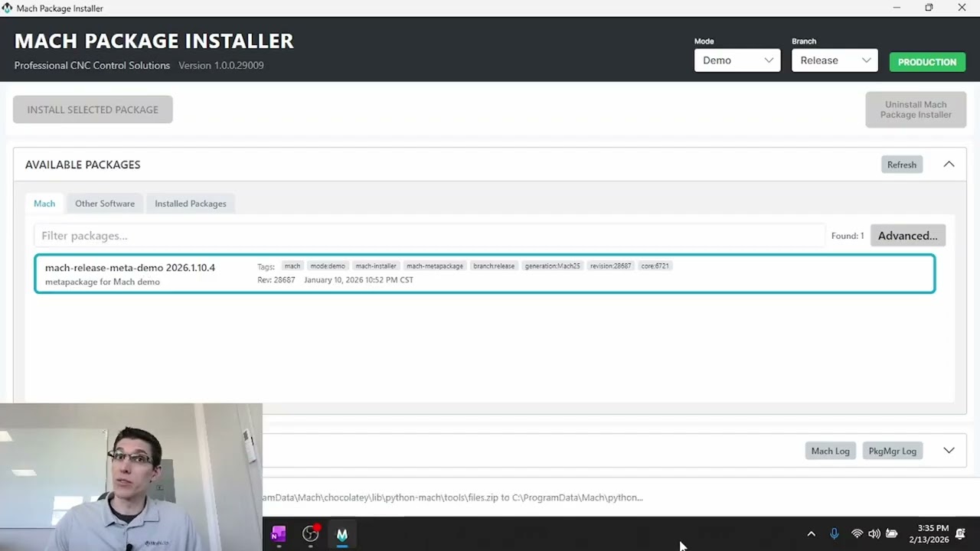Viewport: 980px width, 551px height.
Task: Click the microphone tray icon
Action: (x=835, y=534)
